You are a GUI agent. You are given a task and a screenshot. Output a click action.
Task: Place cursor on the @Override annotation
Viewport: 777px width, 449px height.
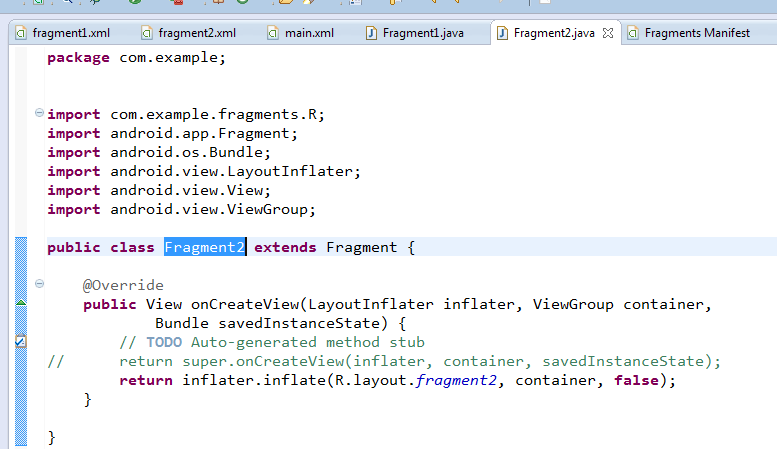pyautogui.click(x=122, y=285)
